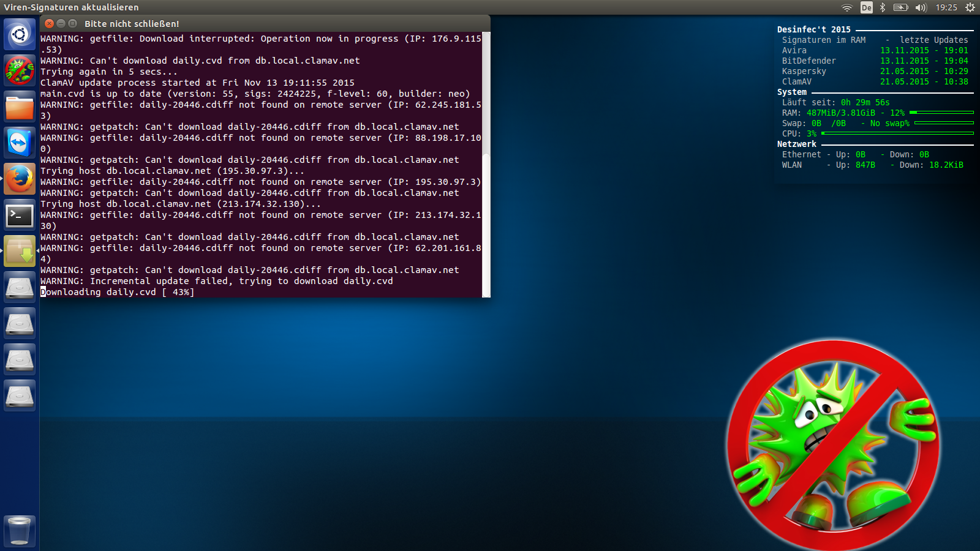Maximize the 'Bitte nicht schließen!' terminal window
The height and width of the screenshot is (551, 980).
click(x=73, y=23)
